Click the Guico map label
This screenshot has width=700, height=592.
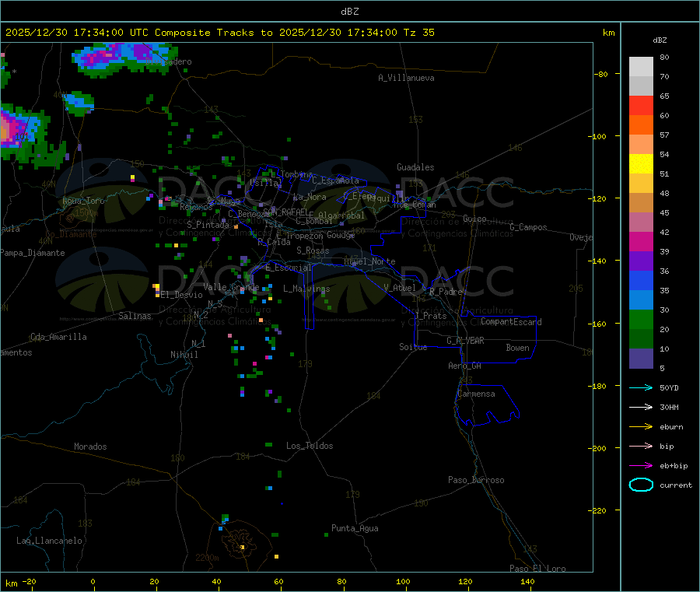click(x=474, y=219)
